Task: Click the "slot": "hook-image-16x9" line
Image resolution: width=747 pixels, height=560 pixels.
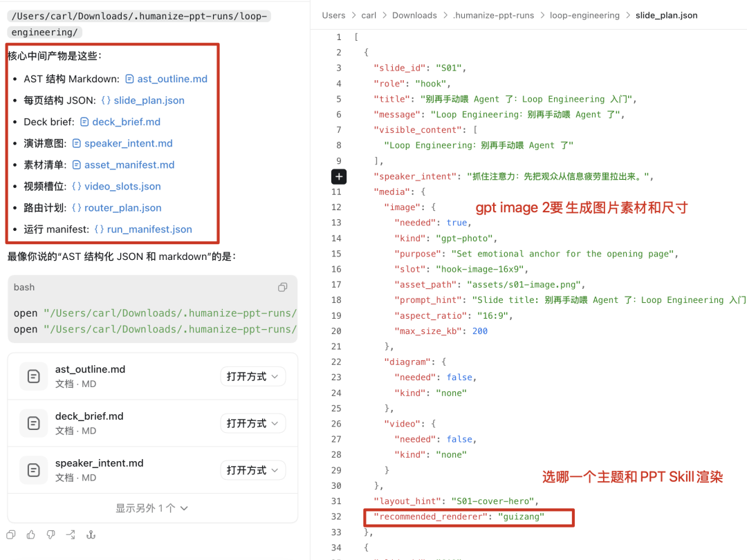Action: click(461, 270)
